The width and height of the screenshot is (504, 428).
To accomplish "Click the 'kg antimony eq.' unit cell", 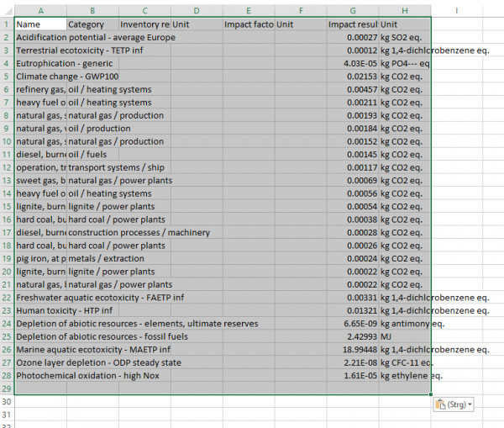I will pyautogui.click(x=405, y=324).
